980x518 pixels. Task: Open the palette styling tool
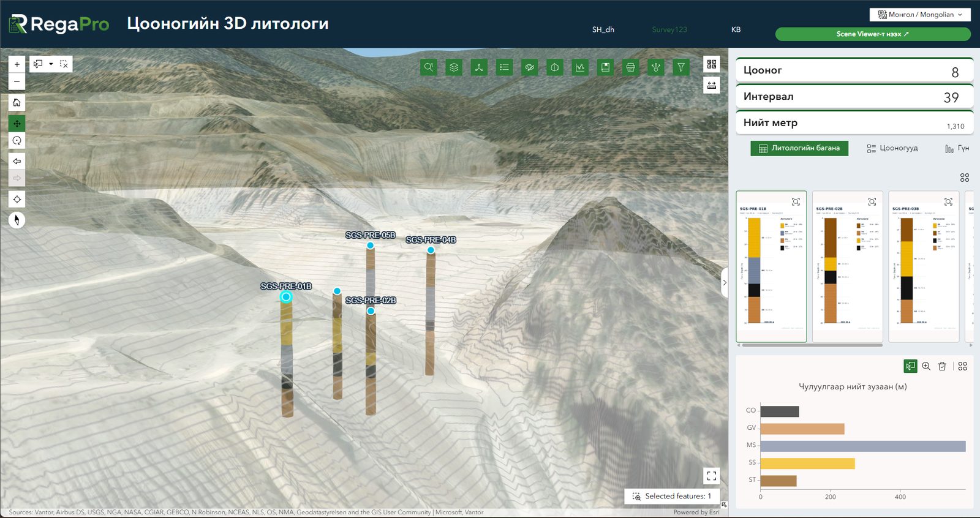(x=530, y=67)
